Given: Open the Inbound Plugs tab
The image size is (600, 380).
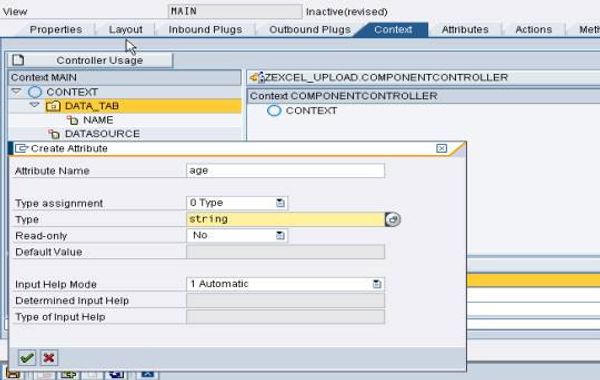Looking at the screenshot, I should (x=205, y=29).
